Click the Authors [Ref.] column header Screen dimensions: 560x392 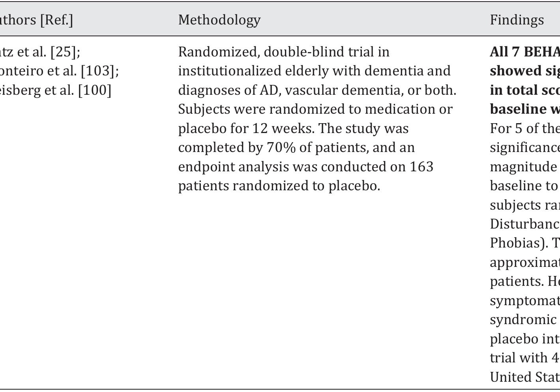coord(36,20)
